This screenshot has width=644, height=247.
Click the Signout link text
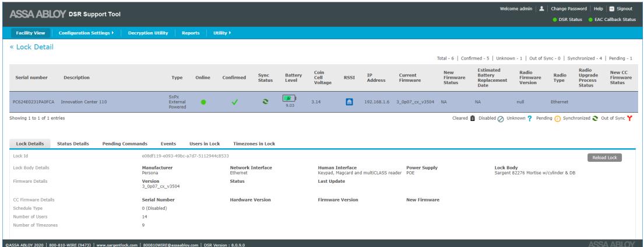point(624,9)
